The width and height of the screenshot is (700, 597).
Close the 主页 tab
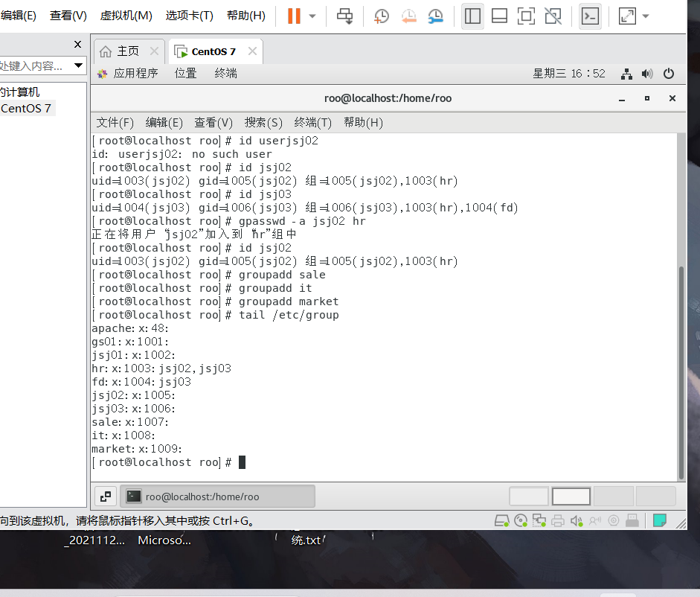pyautogui.click(x=154, y=51)
